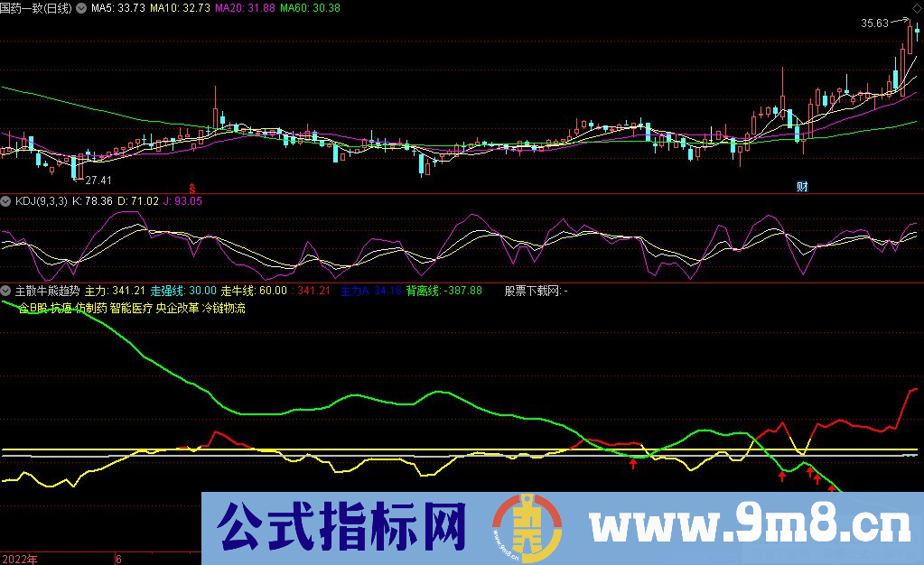The width and height of the screenshot is (924, 565).
Task: Click the 抗癌 concept tag
Action: pyautogui.click(x=61, y=308)
